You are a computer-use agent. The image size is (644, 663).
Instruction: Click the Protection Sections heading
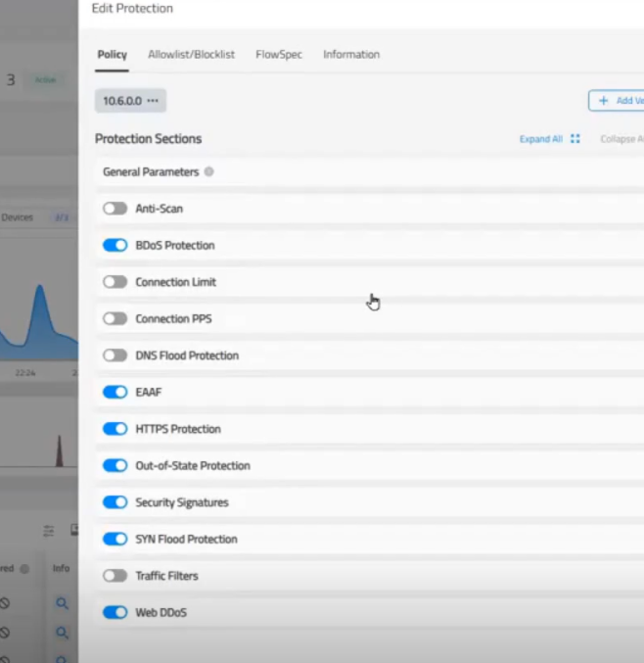click(149, 139)
